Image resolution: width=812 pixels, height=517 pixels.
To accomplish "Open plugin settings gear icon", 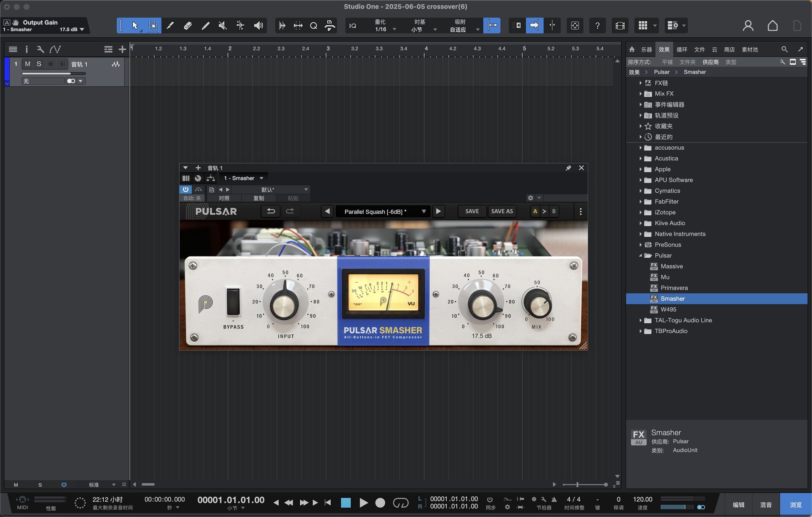I will (x=530, y=198).
